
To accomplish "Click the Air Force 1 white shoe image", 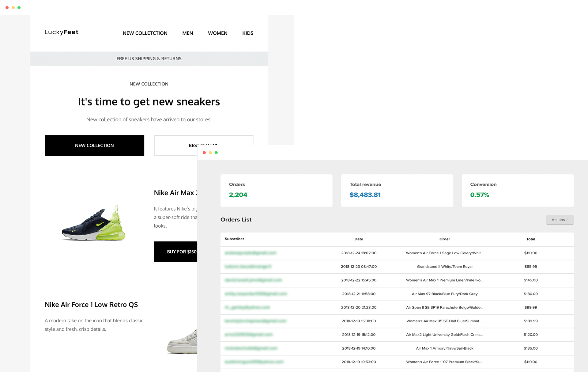I will 182,342.
